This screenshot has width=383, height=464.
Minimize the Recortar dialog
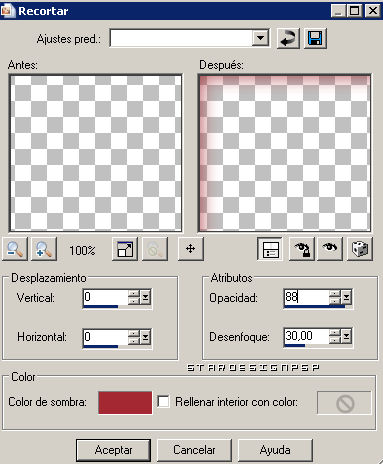pyautogui.click(x=339, y=11)
